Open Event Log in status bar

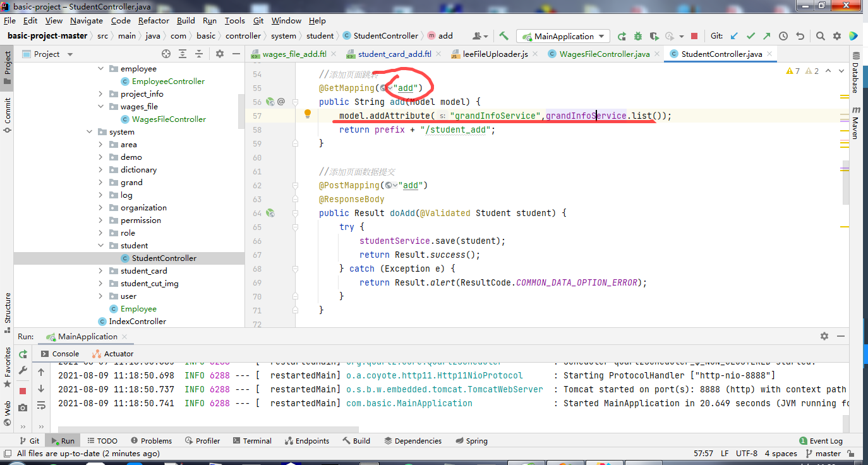click(x=821, y=441)
